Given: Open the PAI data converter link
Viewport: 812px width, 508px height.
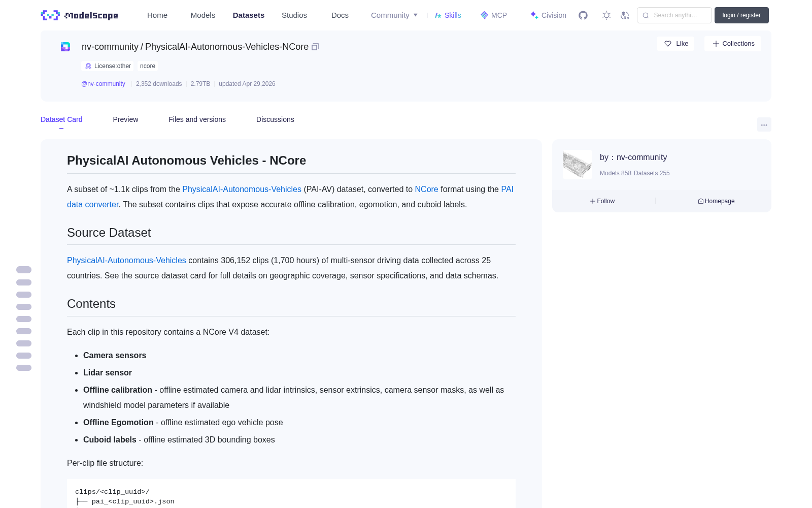Looking at the screenshot, I should [x=93, y=204].
